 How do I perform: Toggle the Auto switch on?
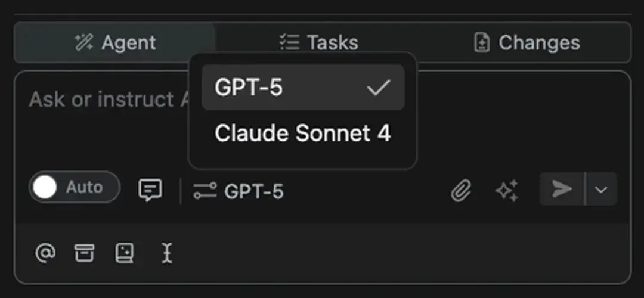[x=75, y=187]
